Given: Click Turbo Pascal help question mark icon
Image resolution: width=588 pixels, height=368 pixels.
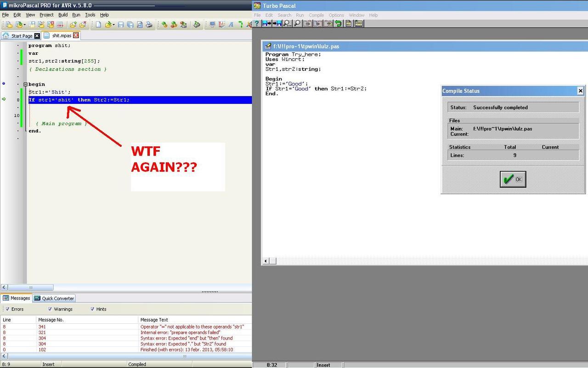Looking at the screenshot, I should pyautogui.click(x=257, y=23).
